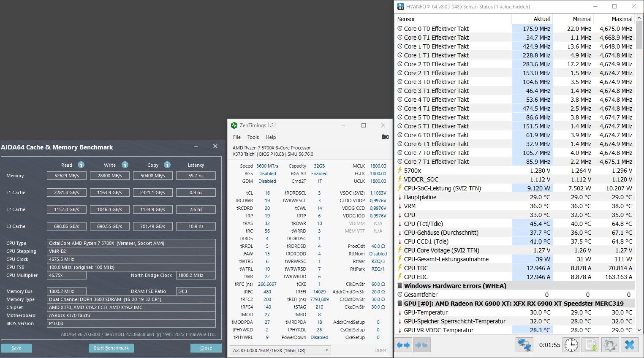Click Start Benchmark in AIDA64
The image size is (644, 358).
pos(111,348)
